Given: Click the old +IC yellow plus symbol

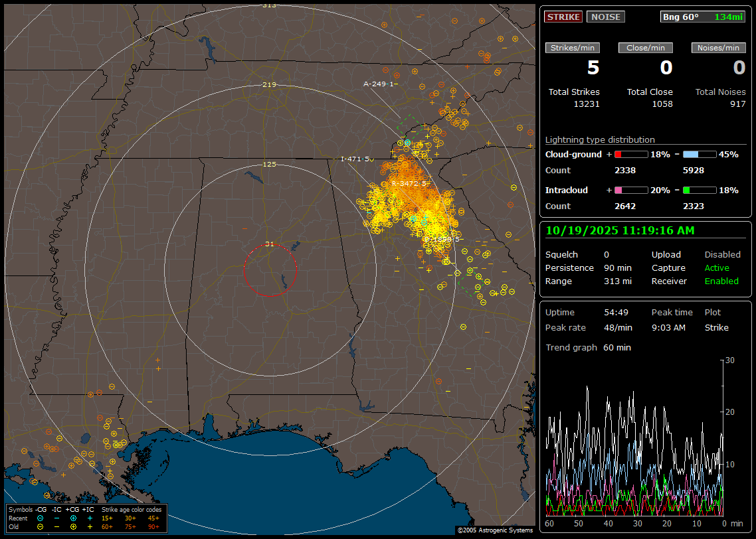Looking at the screenshot, I should click(x=90, y=526).
